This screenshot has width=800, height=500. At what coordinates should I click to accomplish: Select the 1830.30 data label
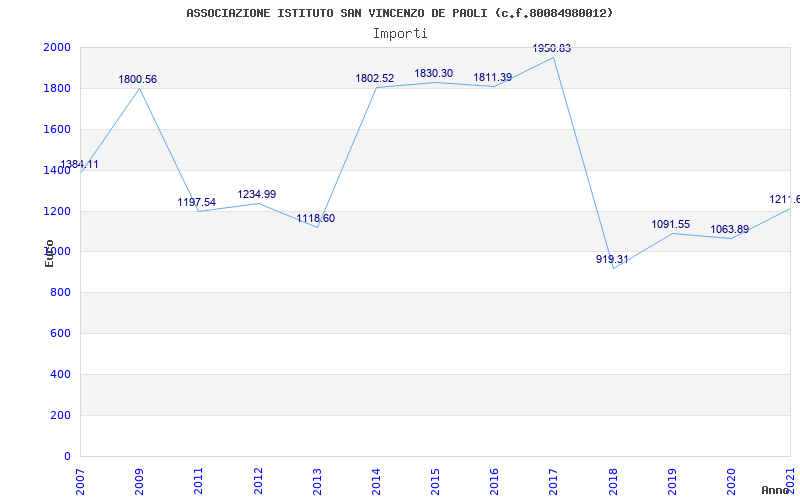click(x=434, y=73)
